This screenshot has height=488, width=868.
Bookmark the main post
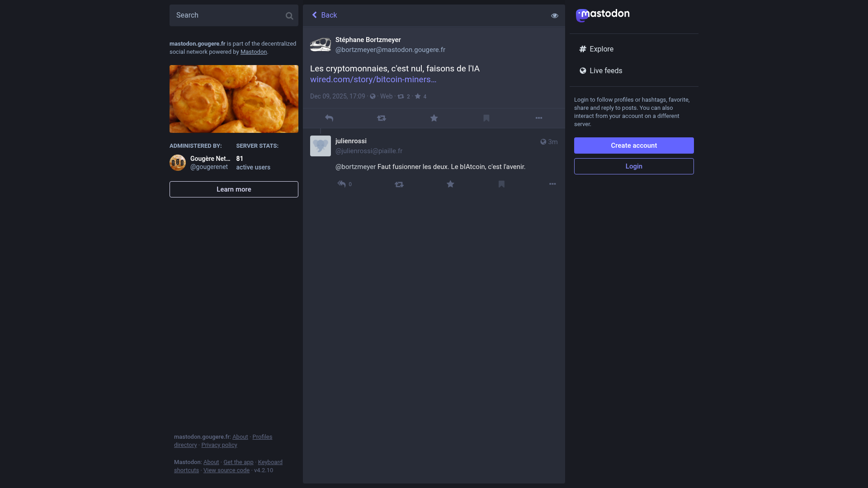486,118
